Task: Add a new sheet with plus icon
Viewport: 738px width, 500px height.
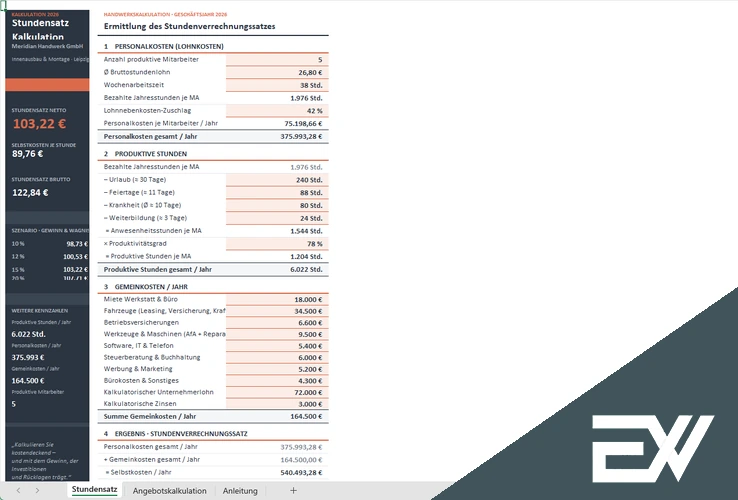Action: pyautogui.click(x=293, y=491)
